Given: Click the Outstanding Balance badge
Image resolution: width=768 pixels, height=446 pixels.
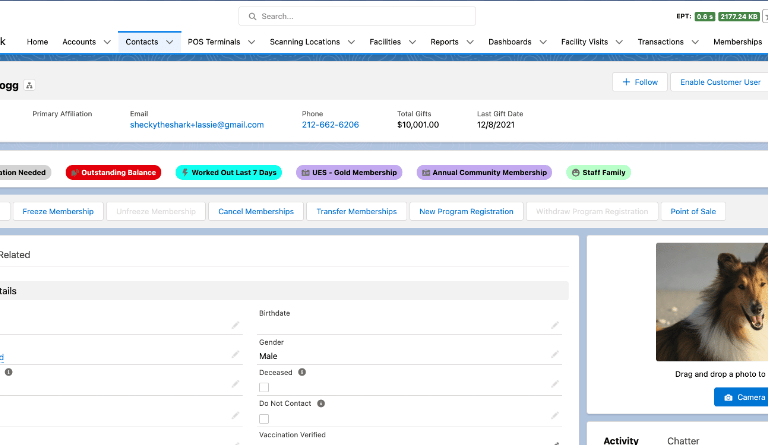Looking at the screenshot, I should [x=114, y=172].
